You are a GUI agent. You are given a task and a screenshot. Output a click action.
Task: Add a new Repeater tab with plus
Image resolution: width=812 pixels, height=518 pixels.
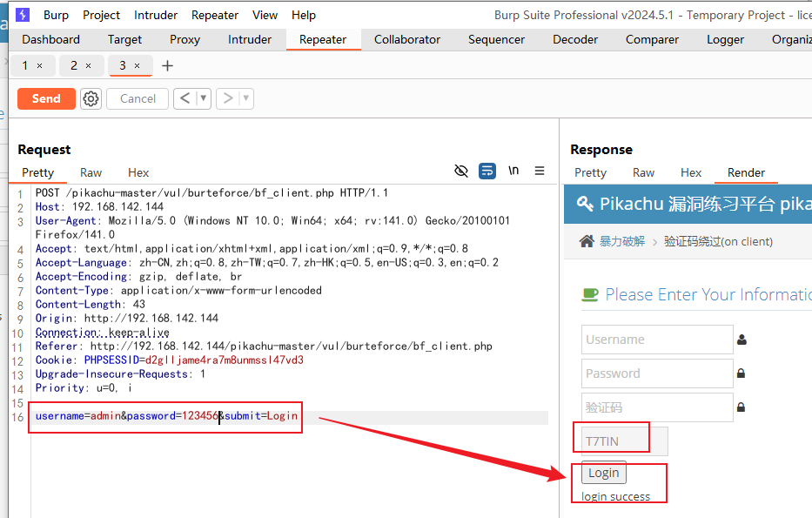167,66
